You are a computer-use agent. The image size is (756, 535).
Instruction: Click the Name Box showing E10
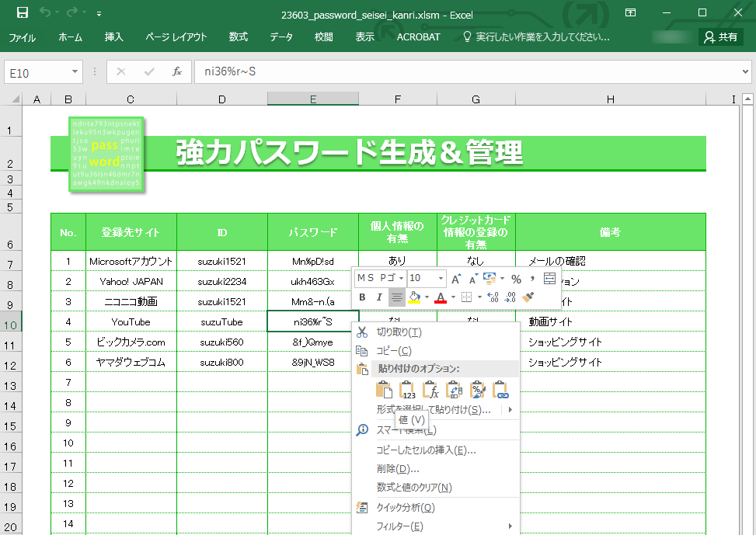coord(37,71)
